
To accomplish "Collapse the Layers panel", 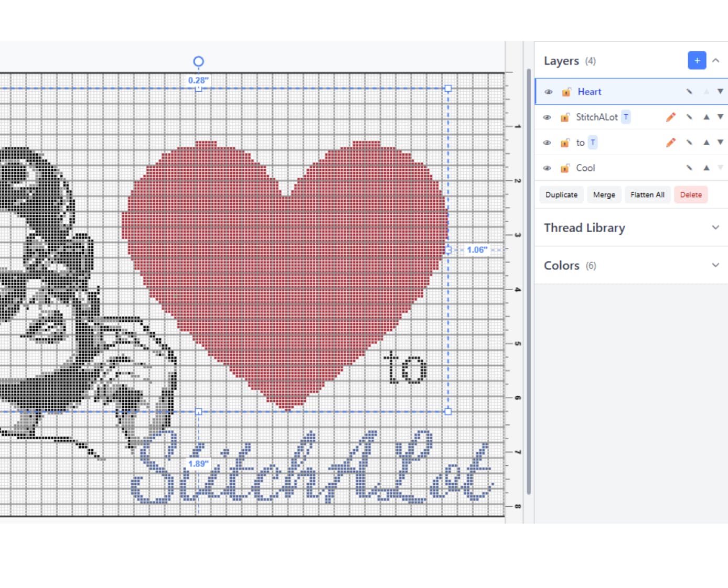I will [715, 61].
